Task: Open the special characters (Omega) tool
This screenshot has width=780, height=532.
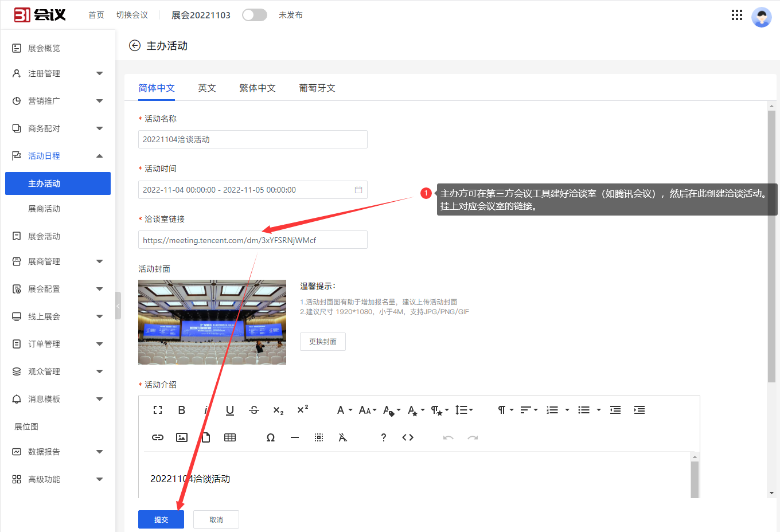Action: pos(271,437)
